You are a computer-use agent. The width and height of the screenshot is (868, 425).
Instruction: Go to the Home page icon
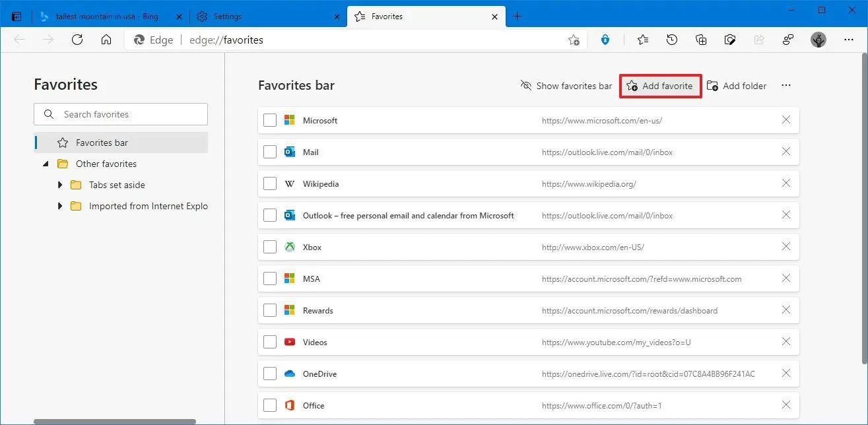pos(106,40)
